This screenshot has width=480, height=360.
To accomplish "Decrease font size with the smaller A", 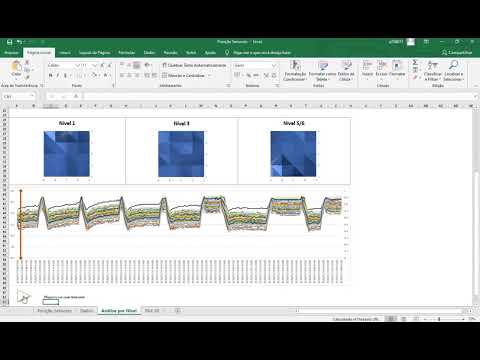I will pos(109,65).
